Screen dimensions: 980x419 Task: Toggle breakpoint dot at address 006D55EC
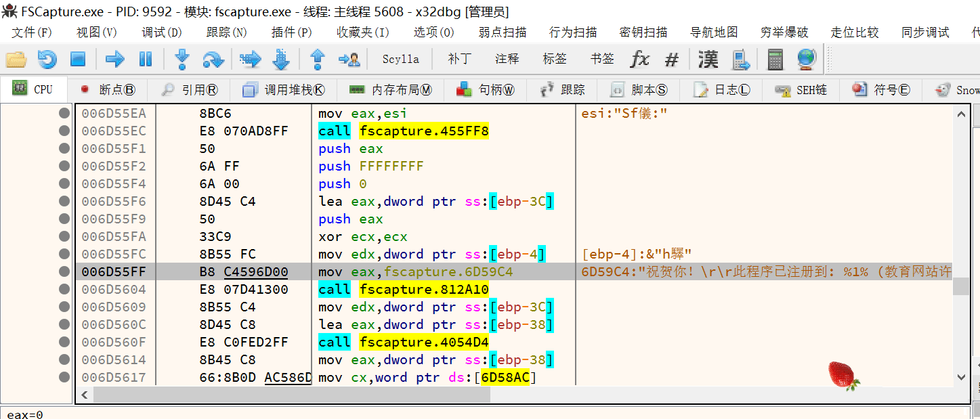tap(64, 131)
